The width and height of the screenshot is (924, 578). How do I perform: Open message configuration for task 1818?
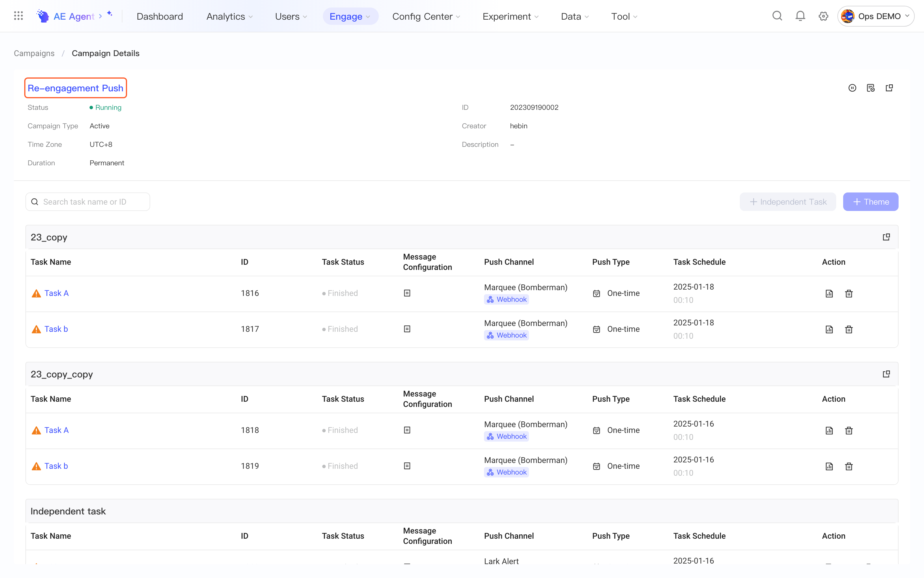407,430
